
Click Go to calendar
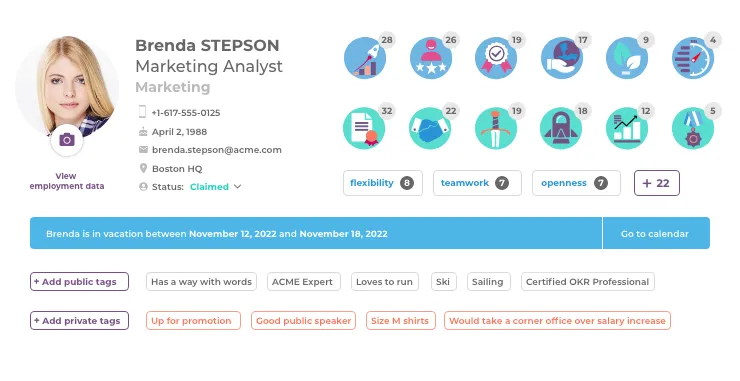pos(656,233)
